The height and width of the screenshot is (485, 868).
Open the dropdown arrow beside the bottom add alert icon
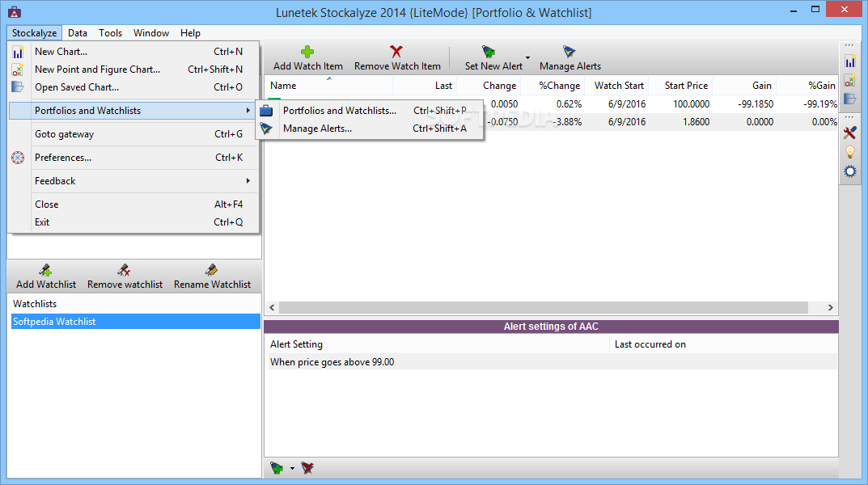[x=292, y=468]
